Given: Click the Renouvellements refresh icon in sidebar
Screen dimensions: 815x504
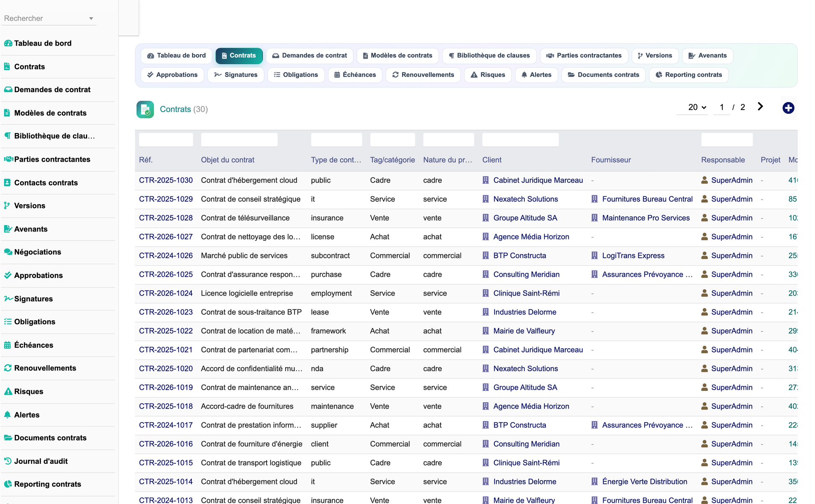Looking at the screenshot, I should click(8, 368).
